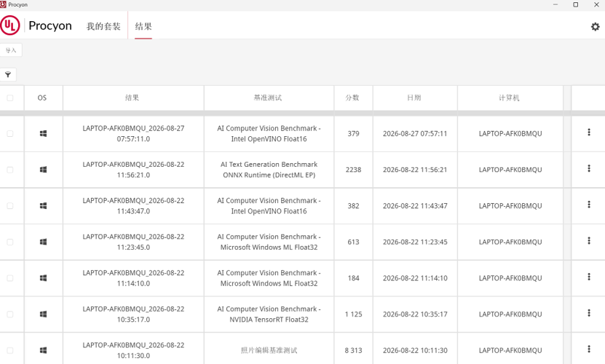Click Windows OS icon in 10:35:17 row
The width and height of the screenshot is (605, 364).
[43, 314]
